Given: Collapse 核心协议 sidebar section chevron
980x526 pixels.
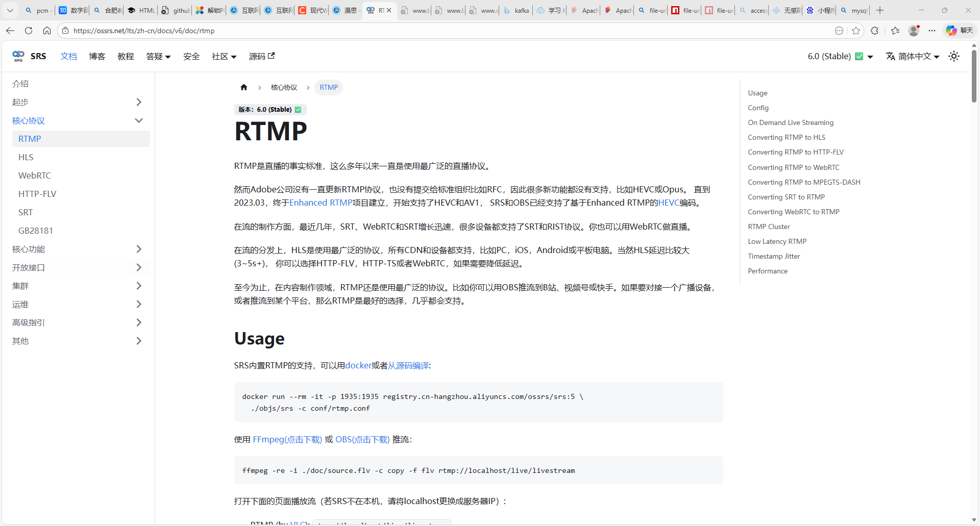Looking at the screenshot, I should click(x=139, y=120).
